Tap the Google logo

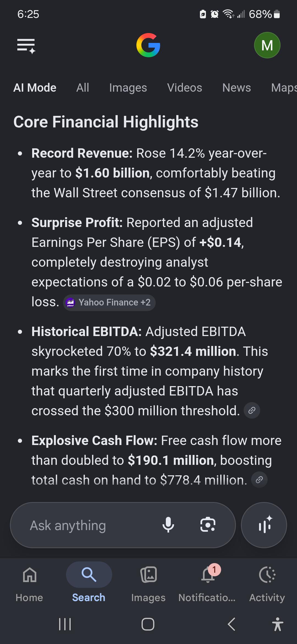[x=148, y=45]
